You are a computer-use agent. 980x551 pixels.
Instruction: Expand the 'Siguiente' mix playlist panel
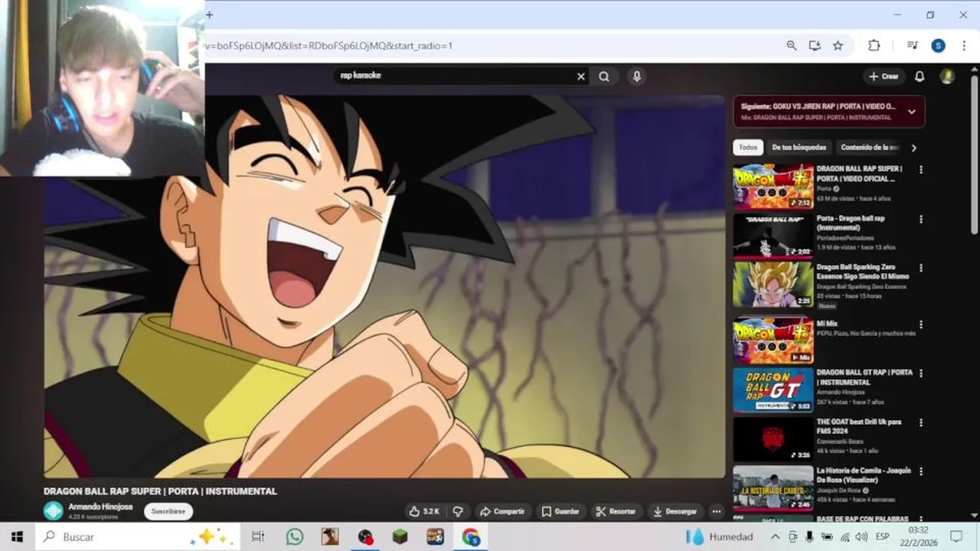pyautogui.click(x=911, y=112)
